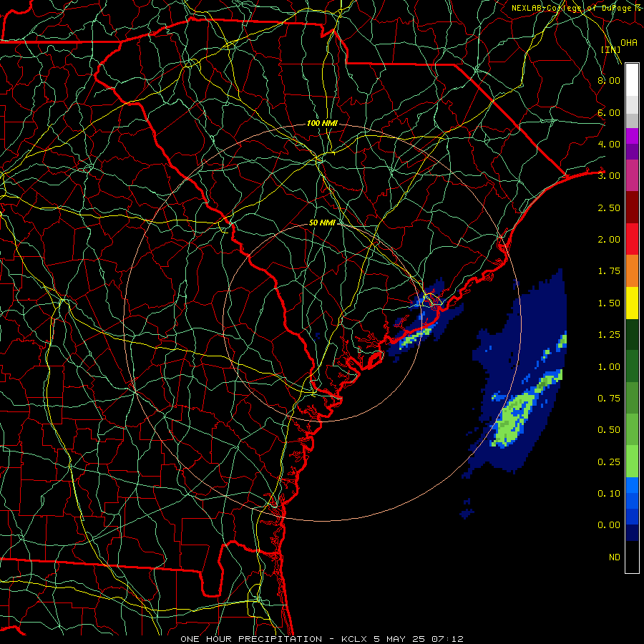Click the 6.00 legend value label

click(609, 112)
